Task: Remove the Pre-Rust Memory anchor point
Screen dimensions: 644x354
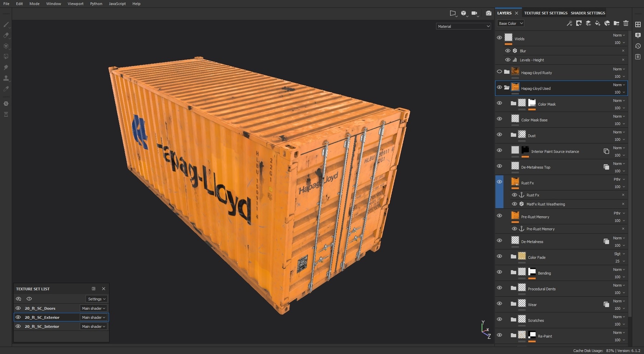Action: point(623,228)
